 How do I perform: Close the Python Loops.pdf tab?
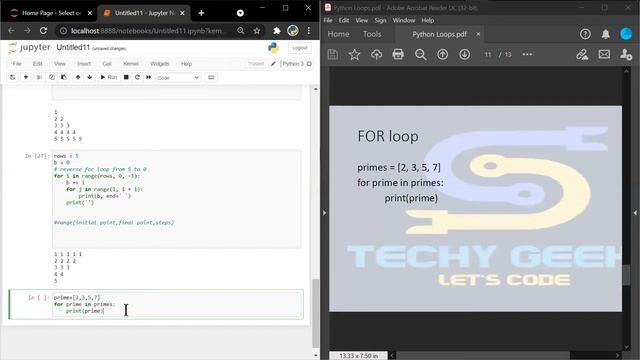[478, 34]
